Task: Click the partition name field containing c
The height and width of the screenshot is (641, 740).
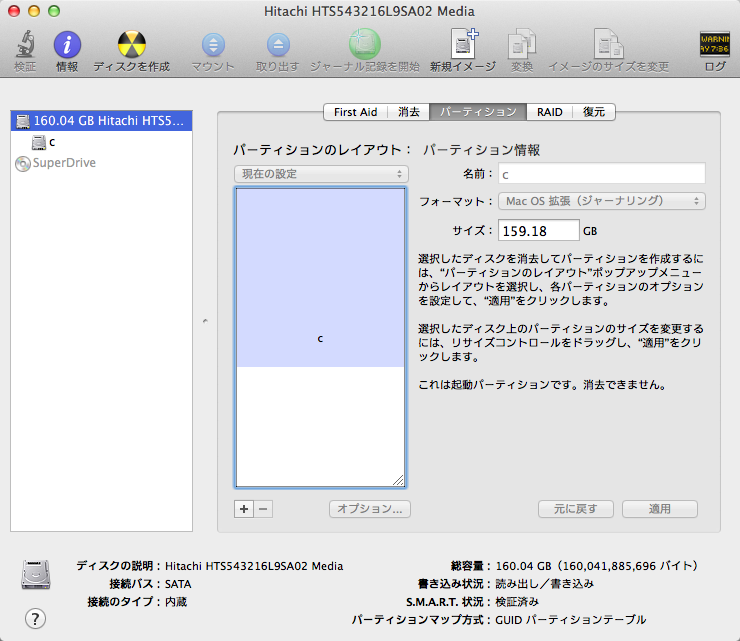Action: point(602,174)
